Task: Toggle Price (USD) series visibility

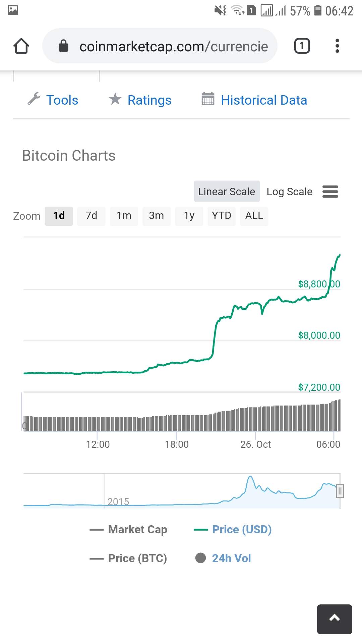Action: pyautogui.click(x=242, y=530)
